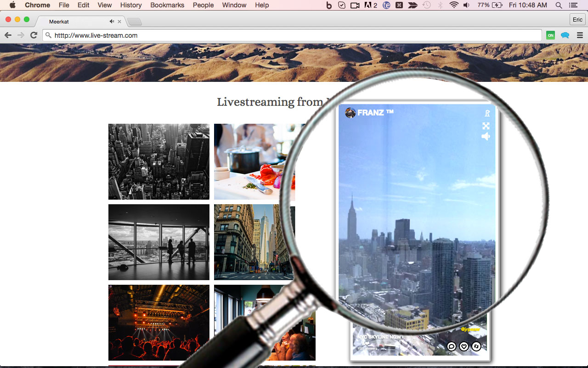Open the system volume menu icon
Image resolution: width=588 pixels, height=368 pixels.
click(x=467, y=5)
